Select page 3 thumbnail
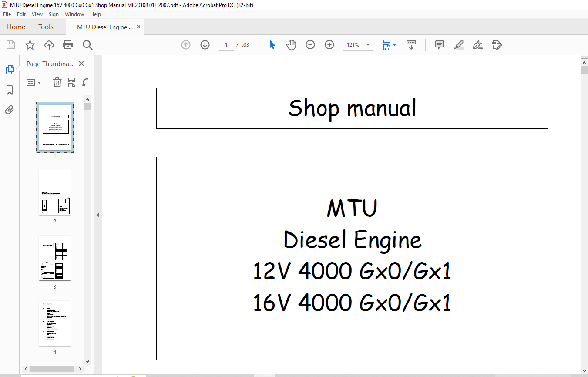 click(55, 258)
